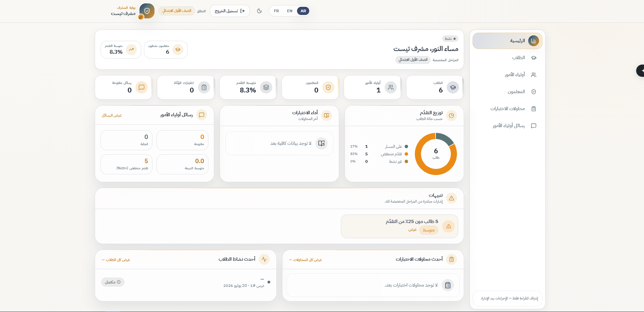644x312 pixels.
Task: Click الصف الأول الابتدائي stage chip under greeting
Action: pyautogui.click(x=413, y=60)
